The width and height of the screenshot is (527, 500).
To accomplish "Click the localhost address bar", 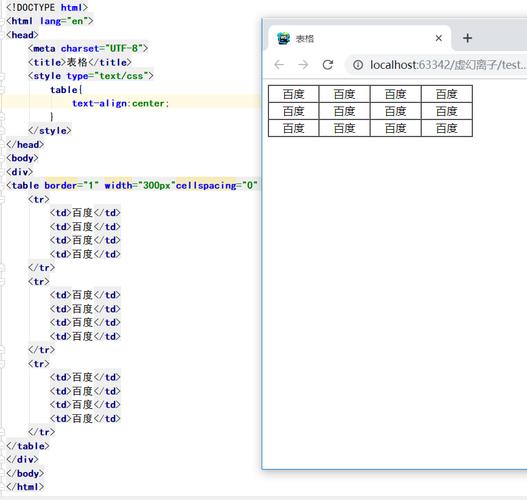I will 437,65.
